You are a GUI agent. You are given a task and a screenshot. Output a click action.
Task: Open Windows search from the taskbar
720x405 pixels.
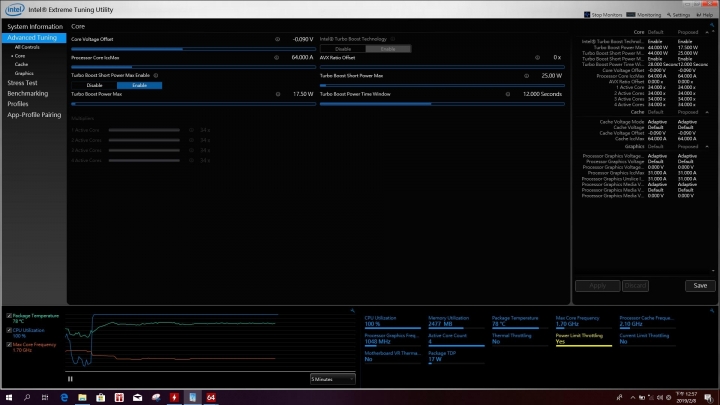[x=27, y=397]
